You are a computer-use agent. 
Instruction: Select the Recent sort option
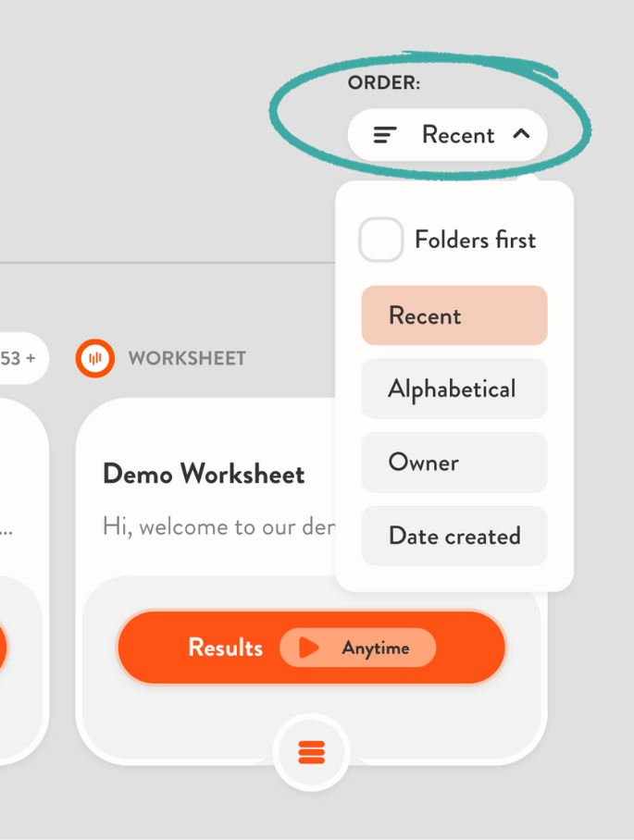(454, 315)
